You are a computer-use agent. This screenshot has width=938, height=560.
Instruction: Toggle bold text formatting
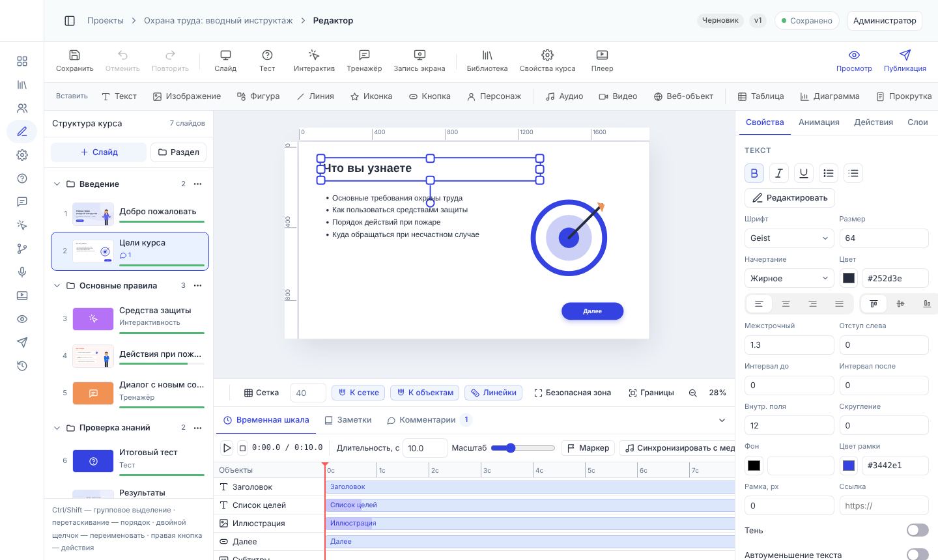(754, 173)
